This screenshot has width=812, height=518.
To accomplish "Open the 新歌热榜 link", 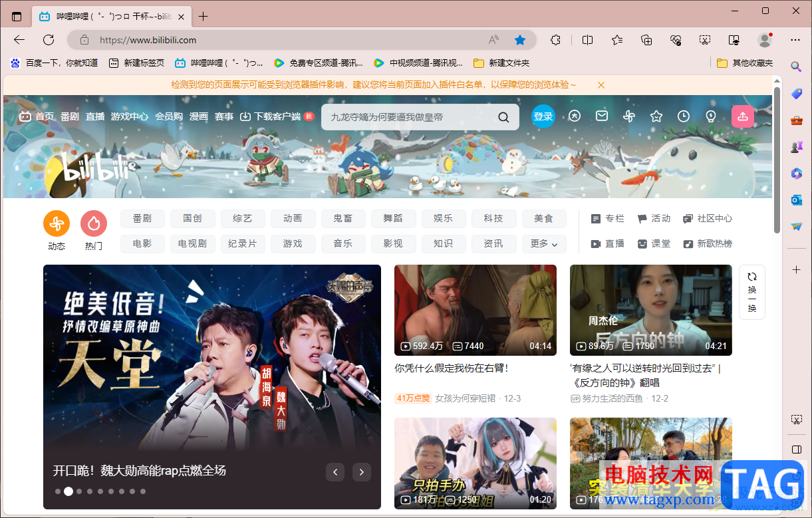I will tap(708, 243).
